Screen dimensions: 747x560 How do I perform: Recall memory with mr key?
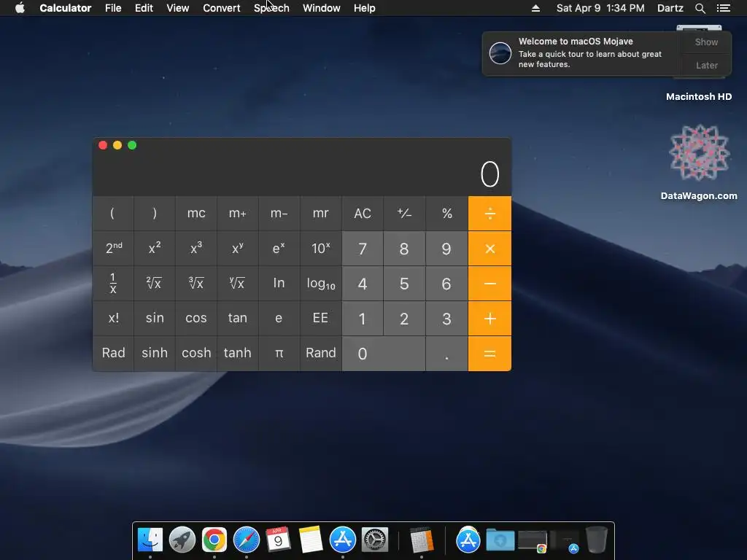click(x=321, y=214)
